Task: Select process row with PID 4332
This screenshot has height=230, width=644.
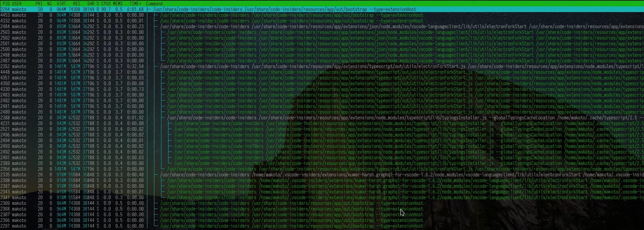Action: [322, 21]
